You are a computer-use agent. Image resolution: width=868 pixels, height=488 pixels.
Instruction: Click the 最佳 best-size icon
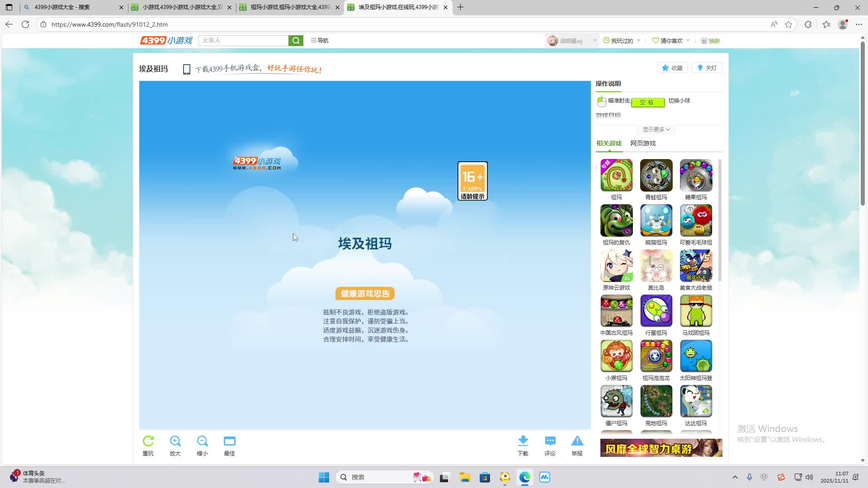pyautogui.click(x=229, y=441)
